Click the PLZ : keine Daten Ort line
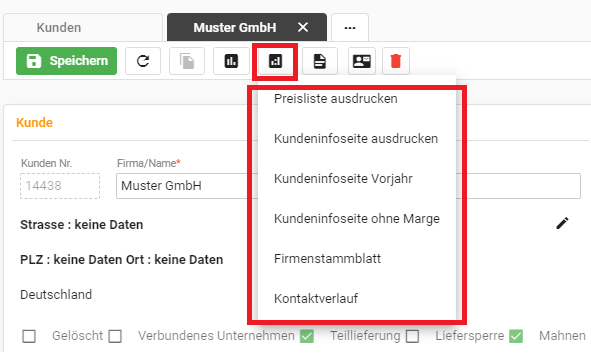This screenshot has height=361, width=591. tap(121, 260)
